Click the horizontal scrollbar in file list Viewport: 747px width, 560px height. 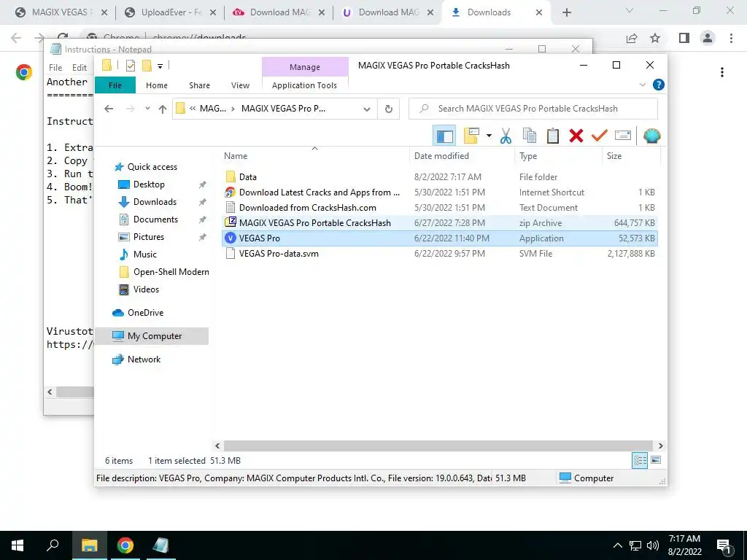[x=438, y=446]
